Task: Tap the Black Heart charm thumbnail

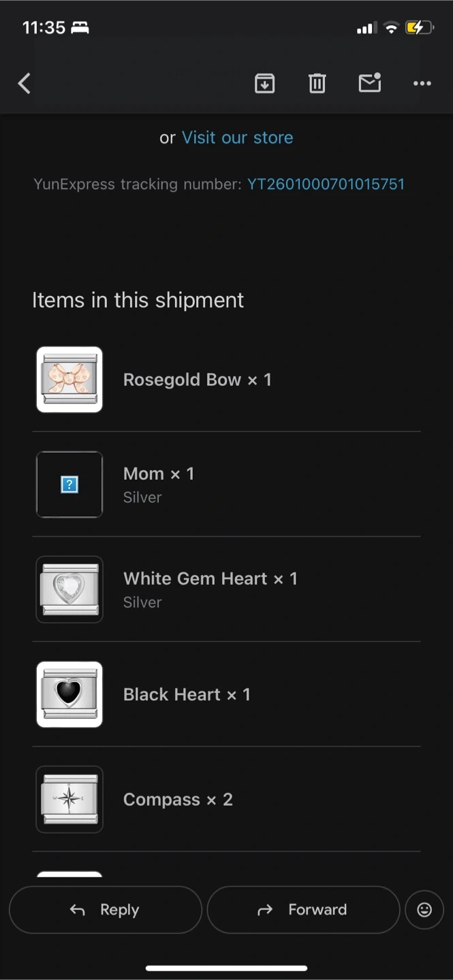Action: (x=69, y=694)
